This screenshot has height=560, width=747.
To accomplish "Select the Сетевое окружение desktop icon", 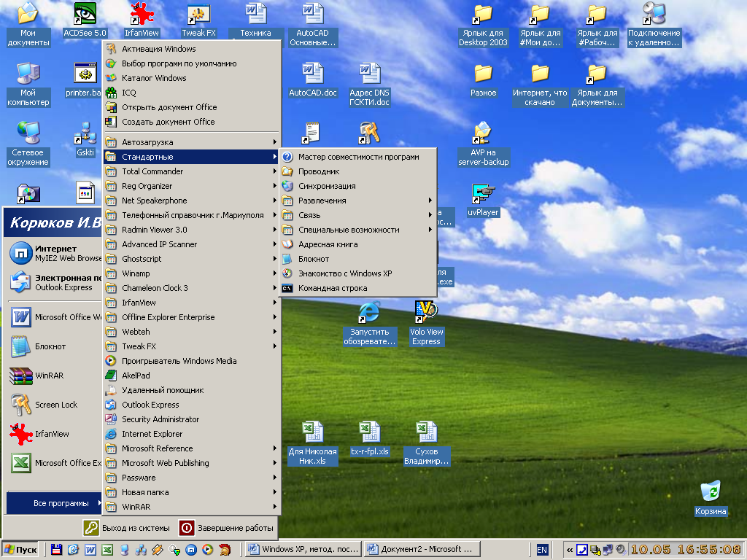I will (28, 144).
